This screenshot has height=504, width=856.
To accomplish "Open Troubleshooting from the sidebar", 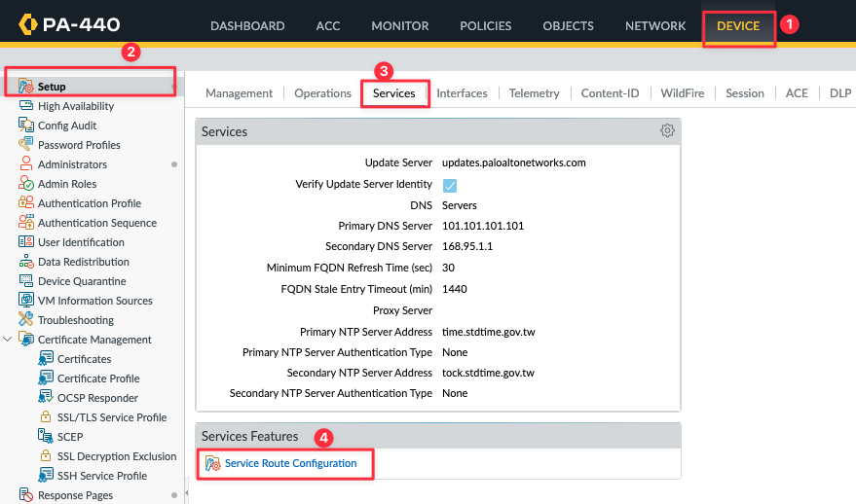I will click(76, 320).
